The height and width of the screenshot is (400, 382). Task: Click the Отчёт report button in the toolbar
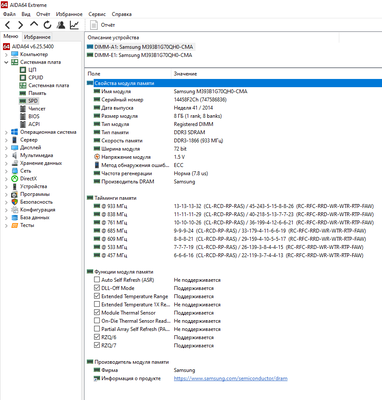point(103,25)
